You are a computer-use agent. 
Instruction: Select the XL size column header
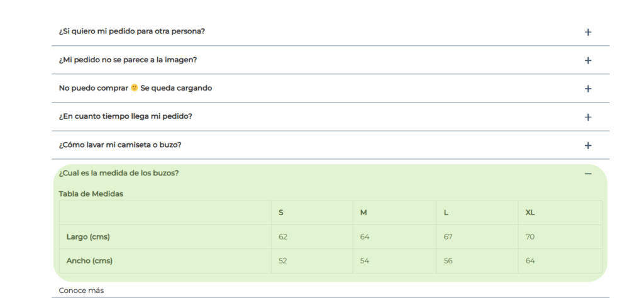[x=530, y=212]
